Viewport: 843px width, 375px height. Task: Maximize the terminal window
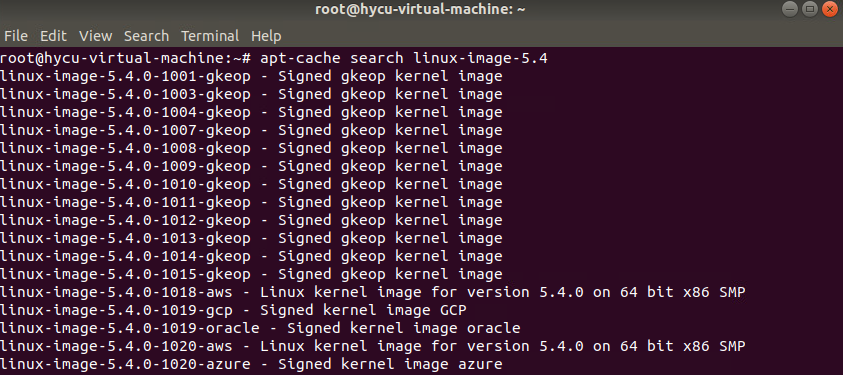pyautogui.click(x=809, y=9)
